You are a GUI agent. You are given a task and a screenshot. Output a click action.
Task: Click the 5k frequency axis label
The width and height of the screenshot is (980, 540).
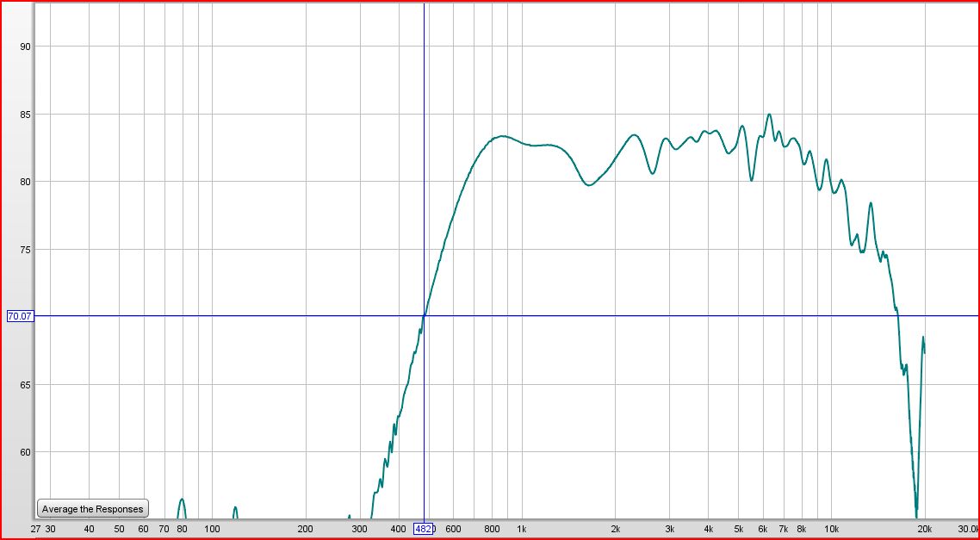coord(739,529)
